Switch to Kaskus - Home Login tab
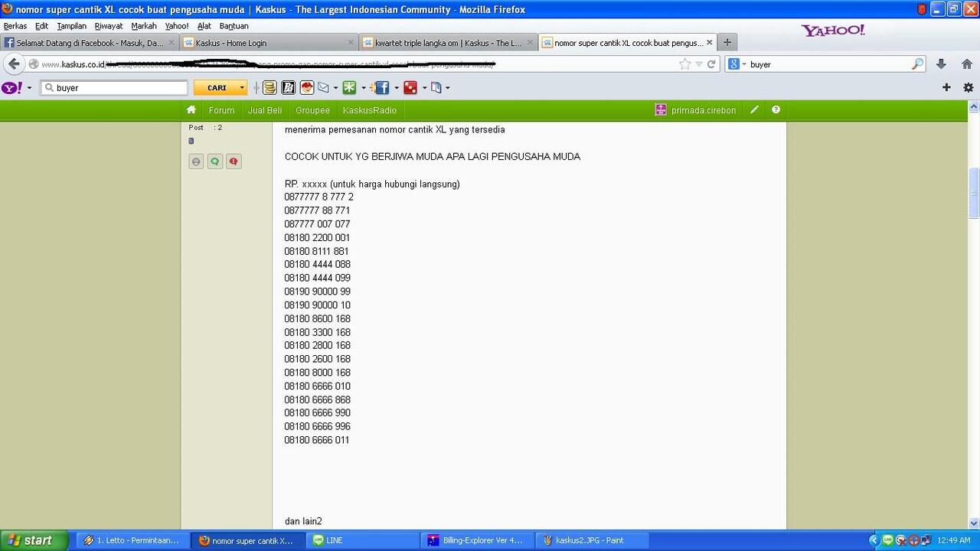The image size is (980, 551). (x=269, y=43)
